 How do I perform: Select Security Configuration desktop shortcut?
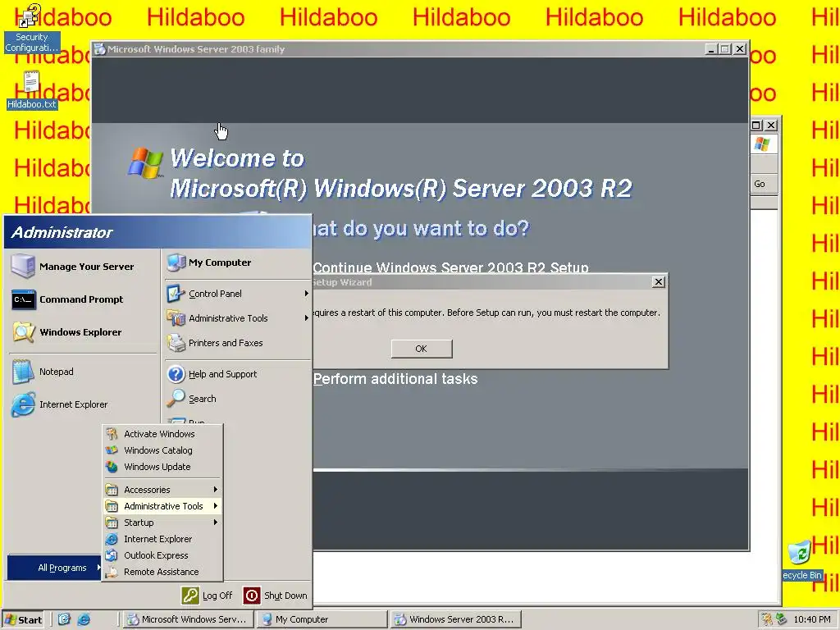coord(32,29)
